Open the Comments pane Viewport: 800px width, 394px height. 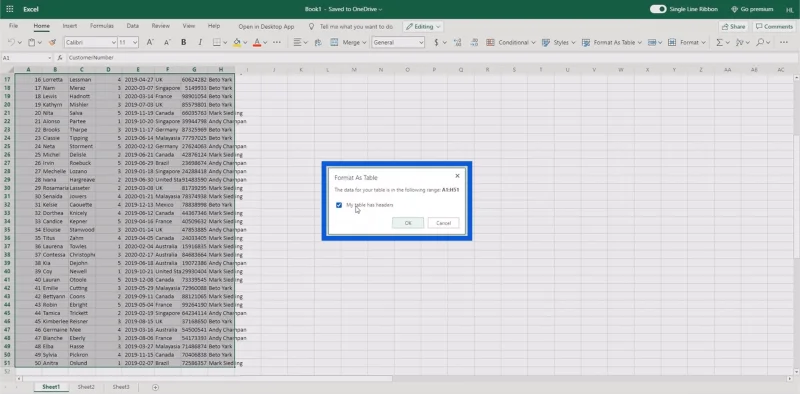click(774, 27)
